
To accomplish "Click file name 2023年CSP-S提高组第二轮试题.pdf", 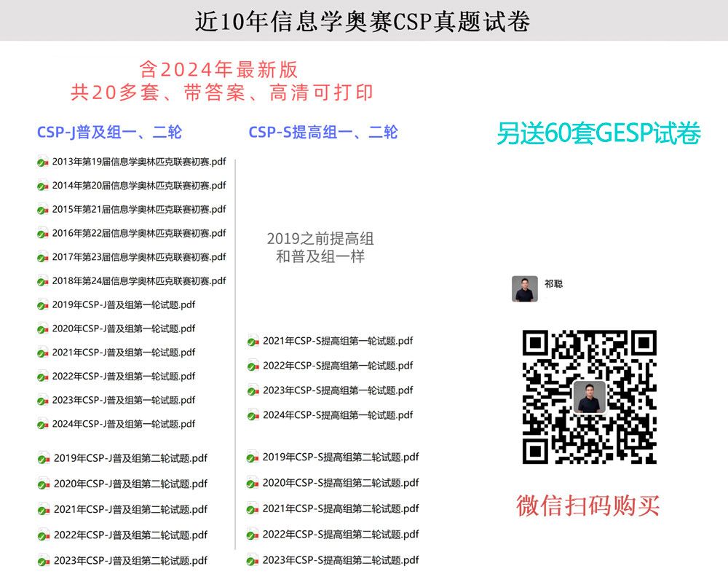I will click(341, 560).
